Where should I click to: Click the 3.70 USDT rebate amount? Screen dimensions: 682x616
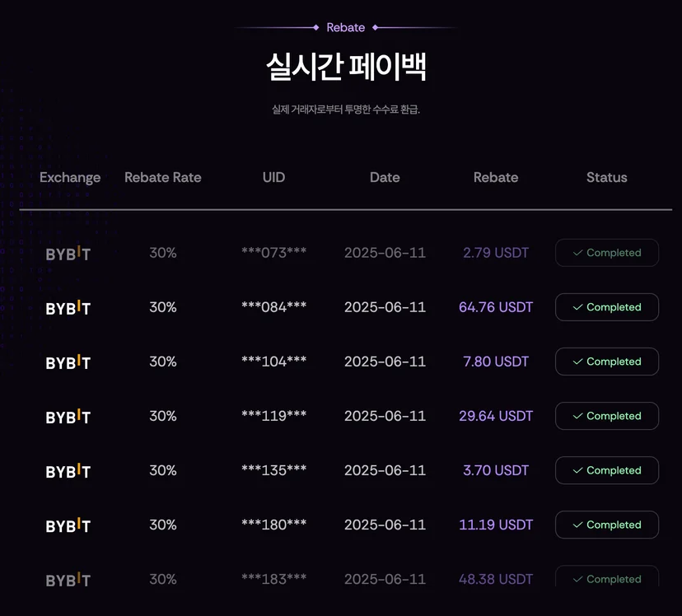point(496,470)
